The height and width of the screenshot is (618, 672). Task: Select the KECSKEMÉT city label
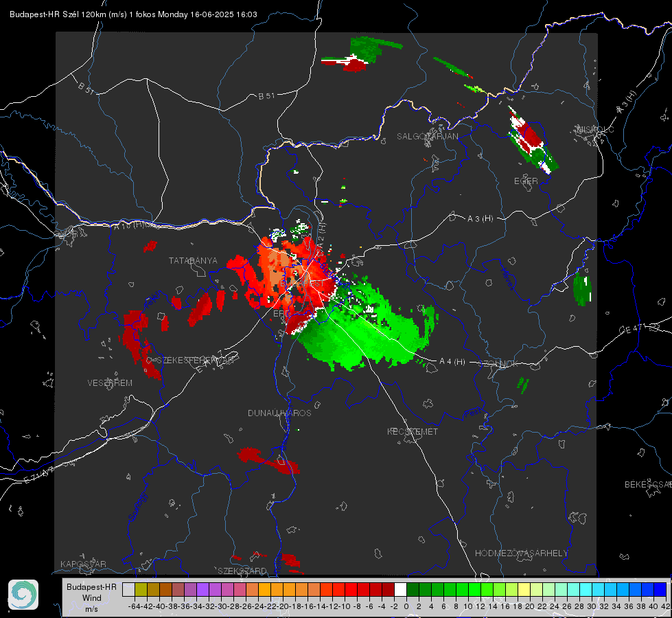[x=413, y=431]
